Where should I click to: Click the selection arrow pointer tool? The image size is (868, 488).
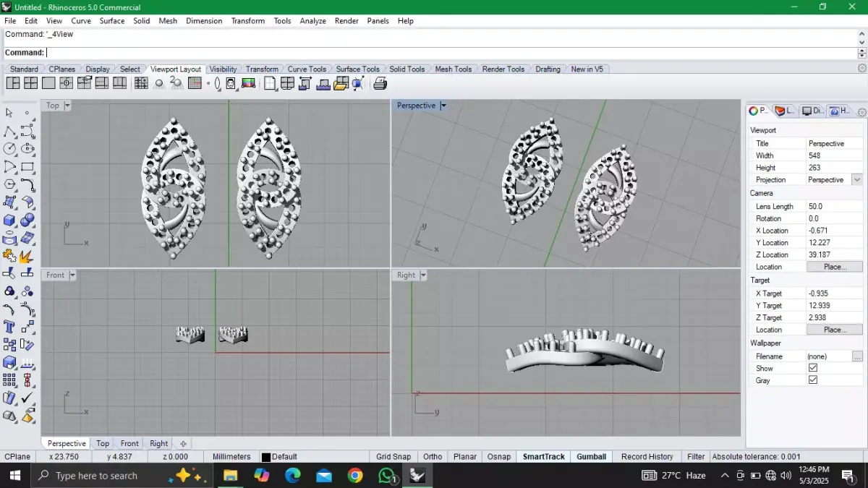pos(10,113)
